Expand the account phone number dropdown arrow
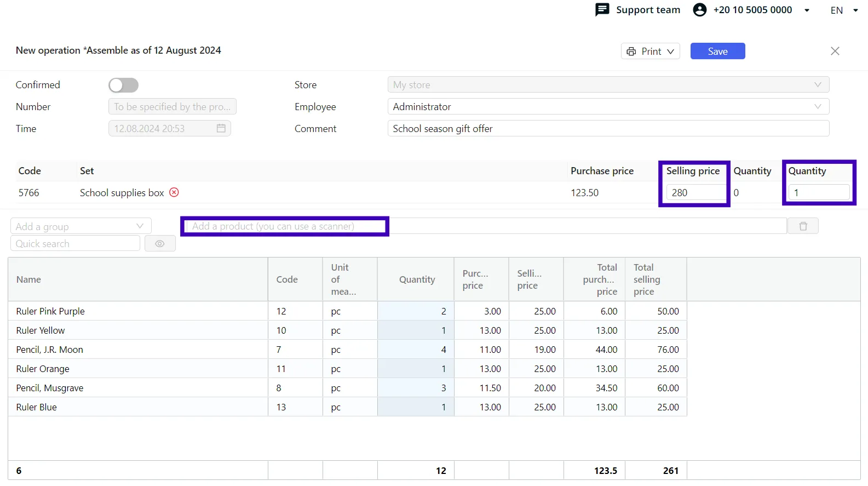Image resolution: width=868 pixels, height=486 pixels. tap(807, 10)
